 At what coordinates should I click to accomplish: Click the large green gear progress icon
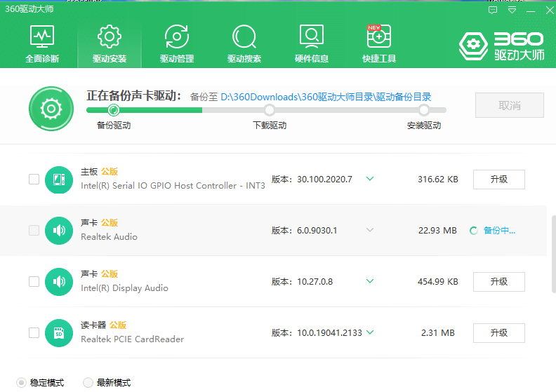point(51,109)
